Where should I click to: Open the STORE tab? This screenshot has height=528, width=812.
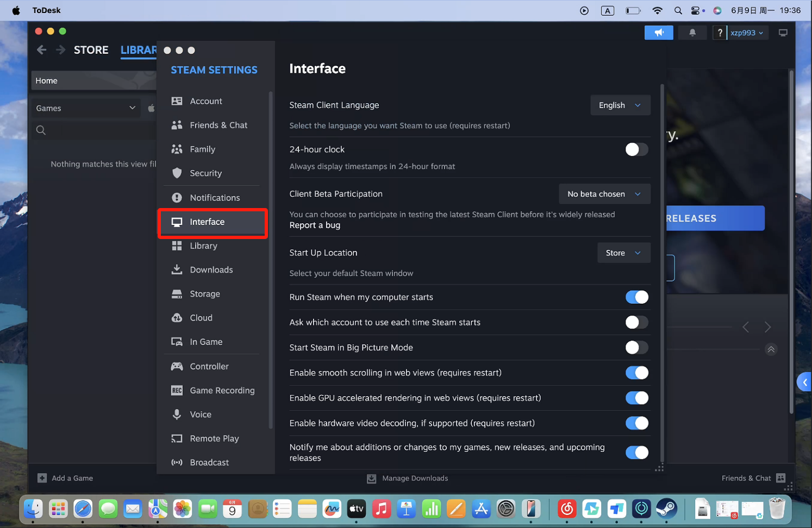pos(91,50)
